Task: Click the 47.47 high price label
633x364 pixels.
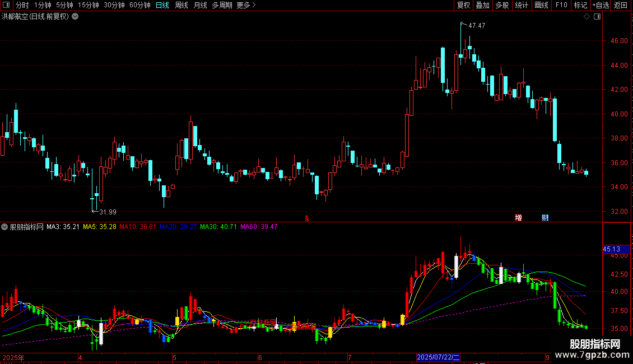Action: pos(477,25)
